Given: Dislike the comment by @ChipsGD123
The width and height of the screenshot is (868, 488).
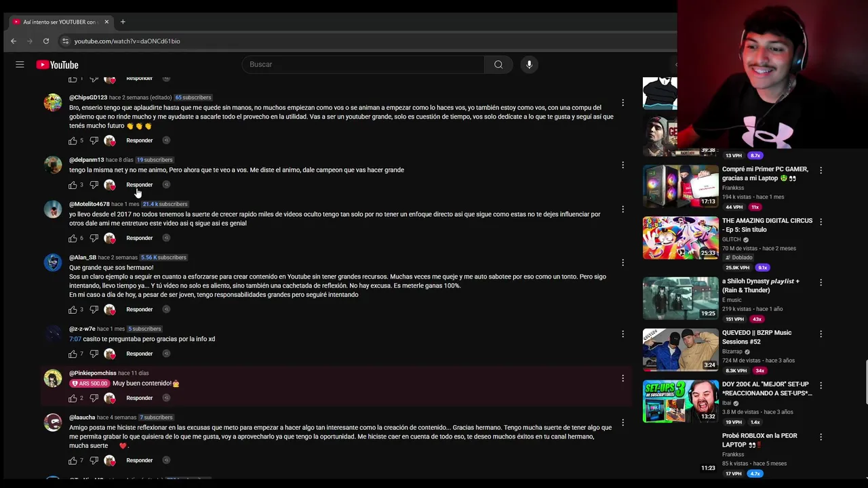Looking at the screenshot, I should (94, 140).
